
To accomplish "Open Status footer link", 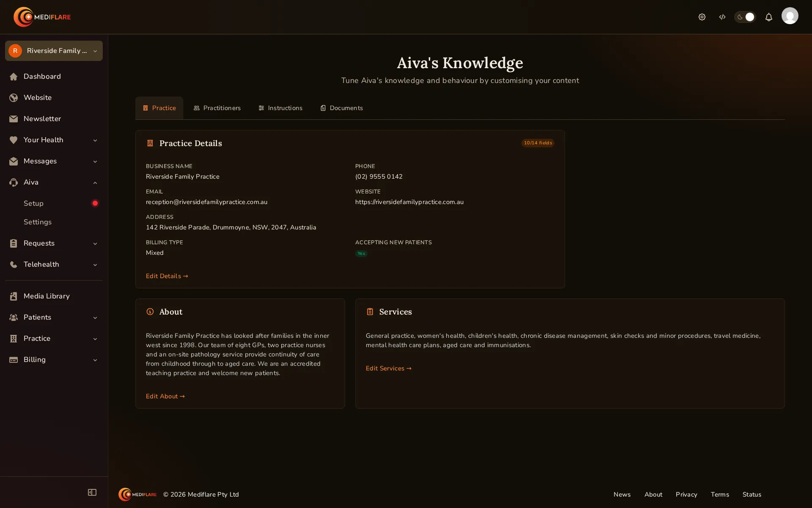I will (x=752, y=494).
